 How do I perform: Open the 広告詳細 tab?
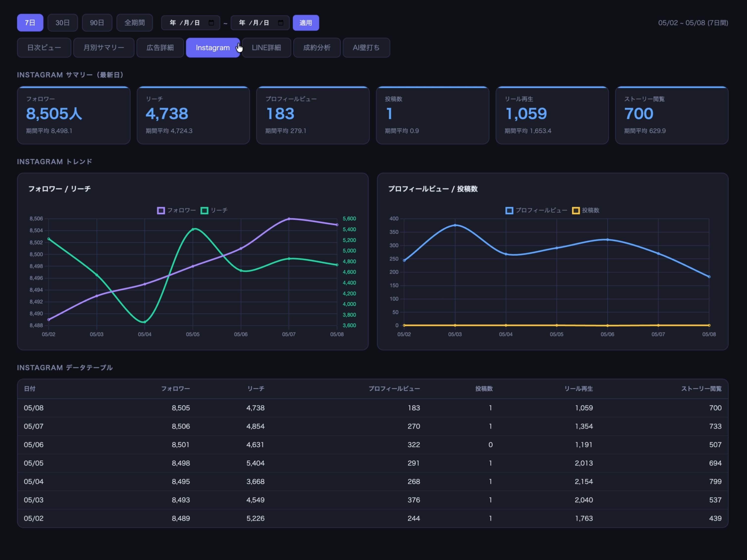(160, 48)
